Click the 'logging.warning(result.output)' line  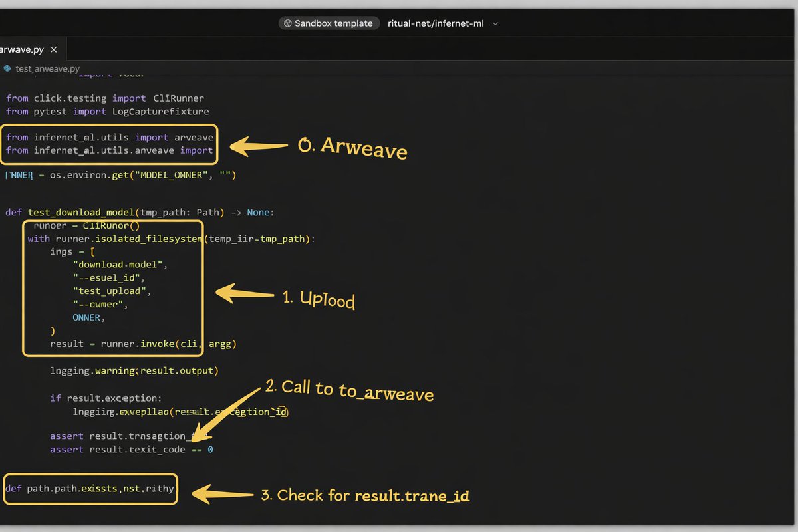[x=134, y=370]
